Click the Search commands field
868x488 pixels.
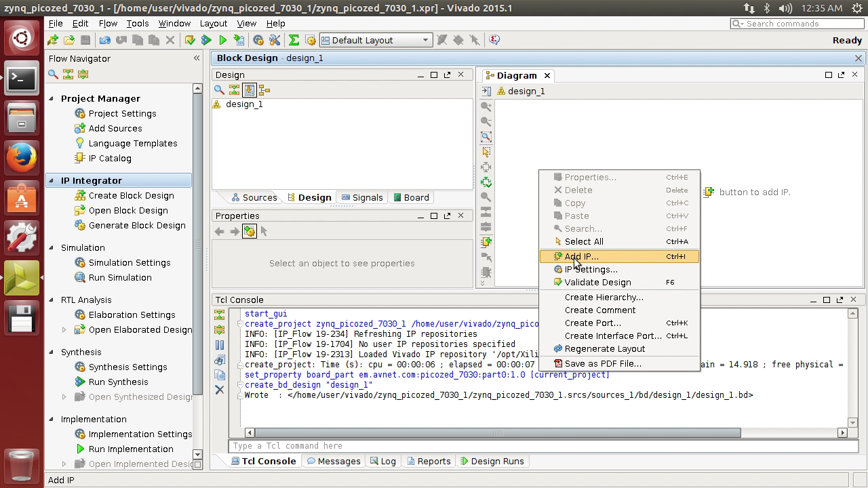(797, 24)
